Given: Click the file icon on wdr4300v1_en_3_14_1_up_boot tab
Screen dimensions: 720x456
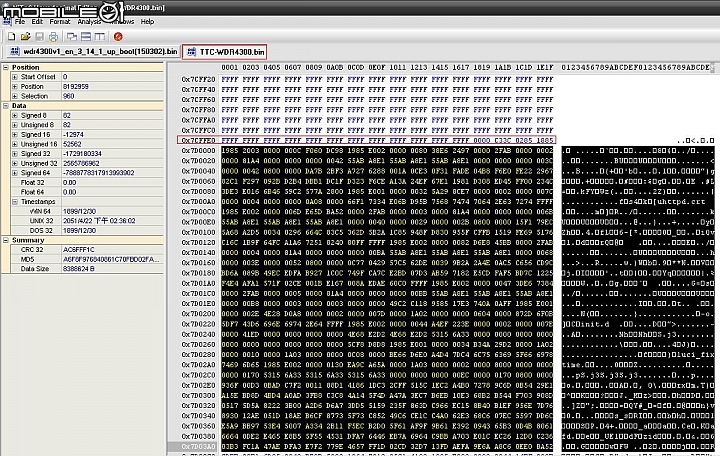Looking at the screenshot, I should [x=15, y=51].
